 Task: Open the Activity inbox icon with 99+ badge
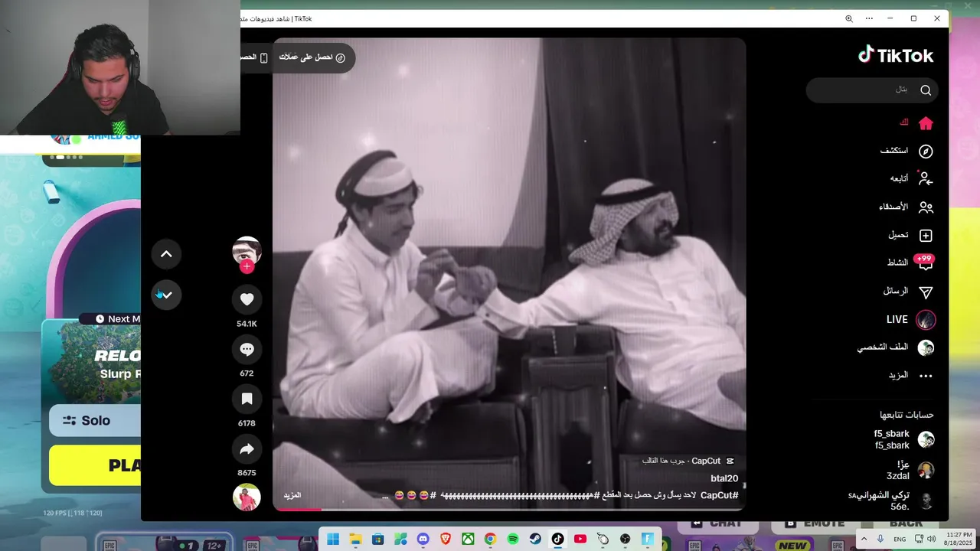click(x=925, y=262)
